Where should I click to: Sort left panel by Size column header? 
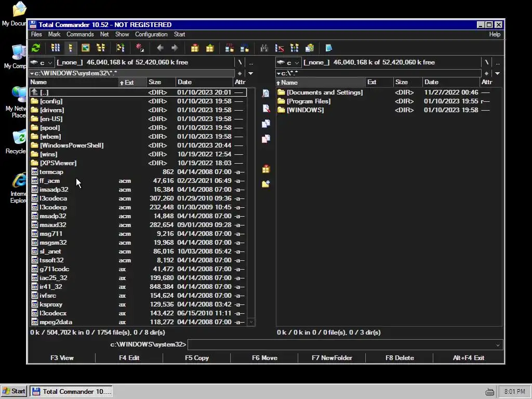pyautogui.click(x=161, y=83)
